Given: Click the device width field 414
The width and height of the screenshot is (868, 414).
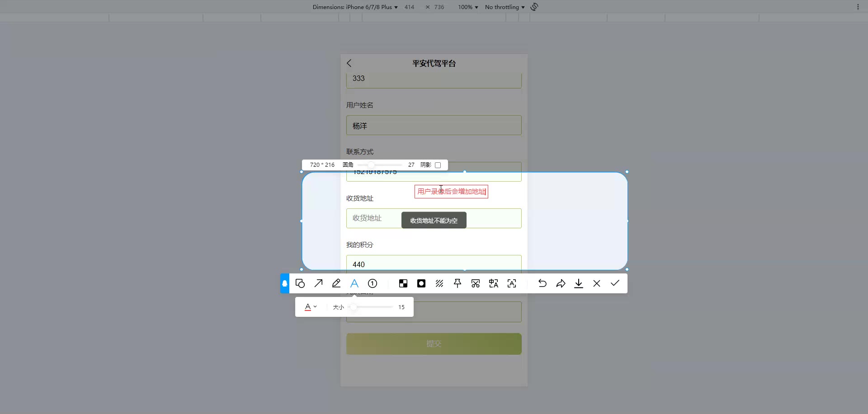Looking at the screenshot, I should (410, 7).
